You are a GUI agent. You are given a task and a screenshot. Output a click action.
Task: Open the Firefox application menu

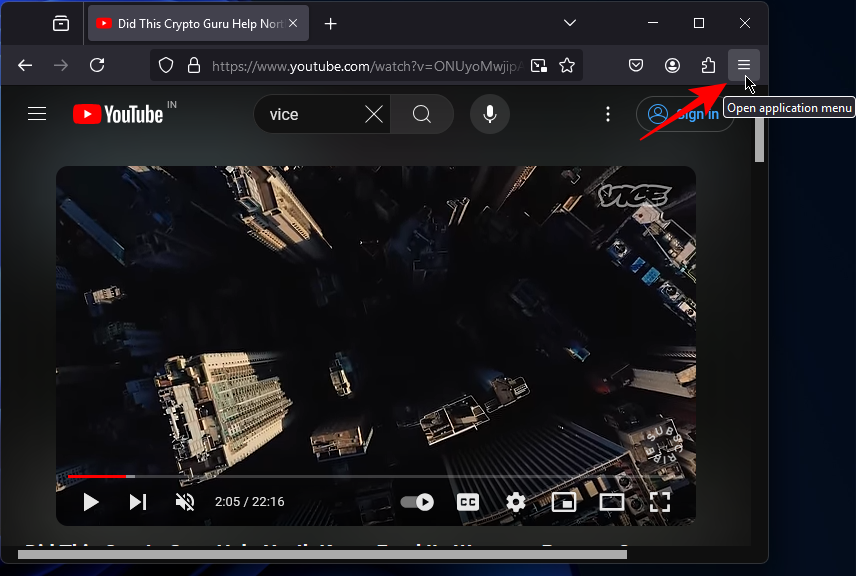(744, 65)
